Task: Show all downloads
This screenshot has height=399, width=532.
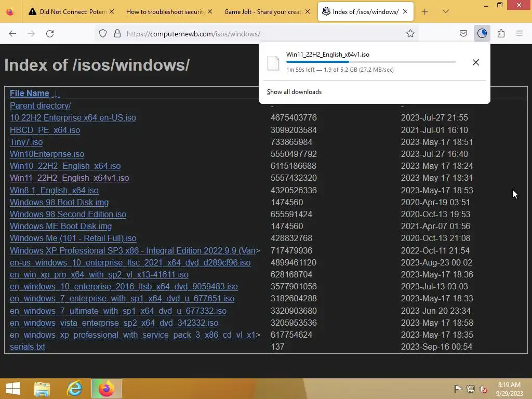Action: (294, 92)
